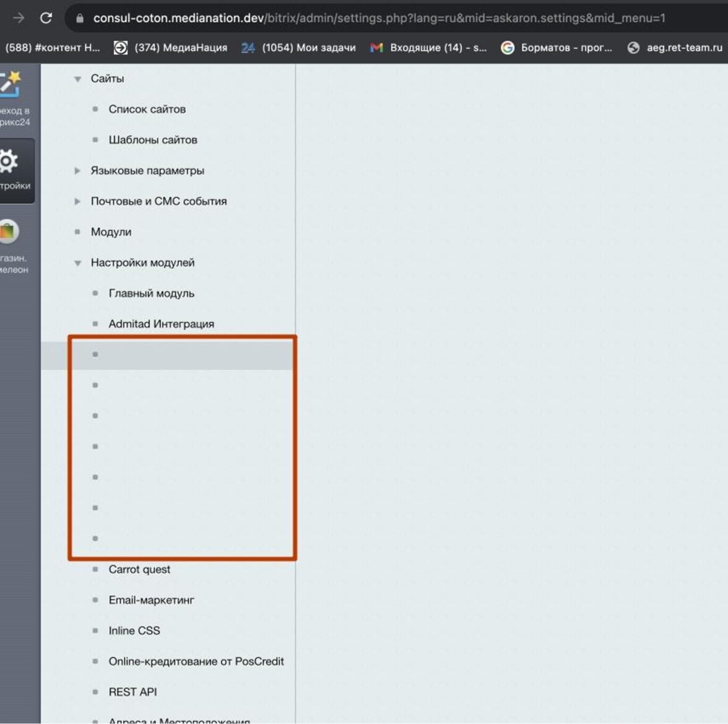Open Список сайтов menu item

[147, 109]
